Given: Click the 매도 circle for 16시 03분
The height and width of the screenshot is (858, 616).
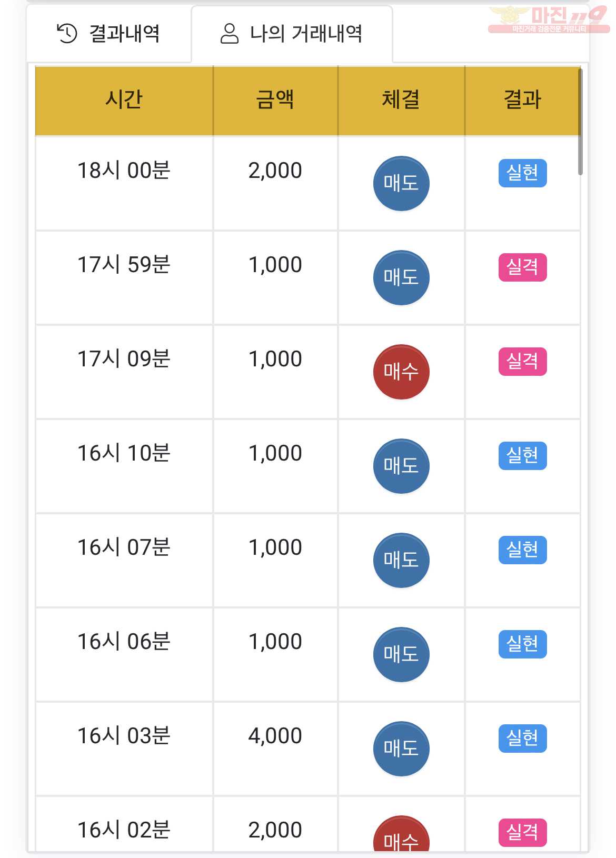Looking at the screenshot, I should tap(401, 749).
